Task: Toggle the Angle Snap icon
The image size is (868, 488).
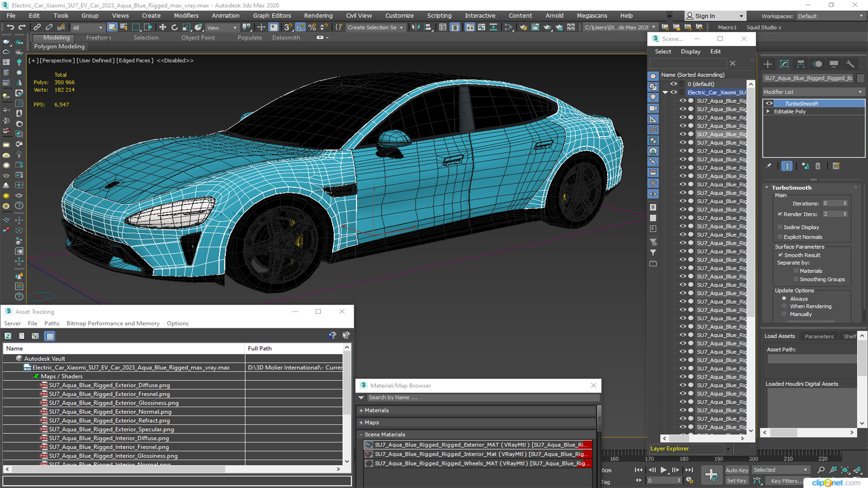Action: tap(301, 27)
